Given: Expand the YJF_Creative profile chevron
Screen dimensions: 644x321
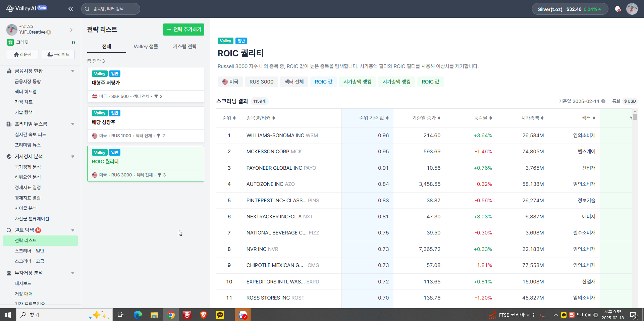Looking at the screenshot, I should click(x=71, y=30).
